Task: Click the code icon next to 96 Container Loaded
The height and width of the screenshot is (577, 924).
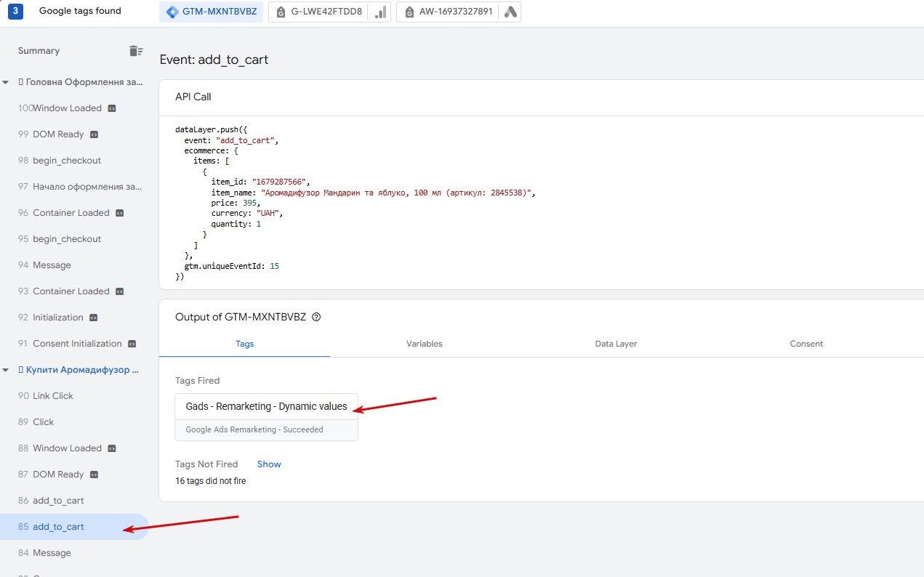Action: tap(120, 213)
